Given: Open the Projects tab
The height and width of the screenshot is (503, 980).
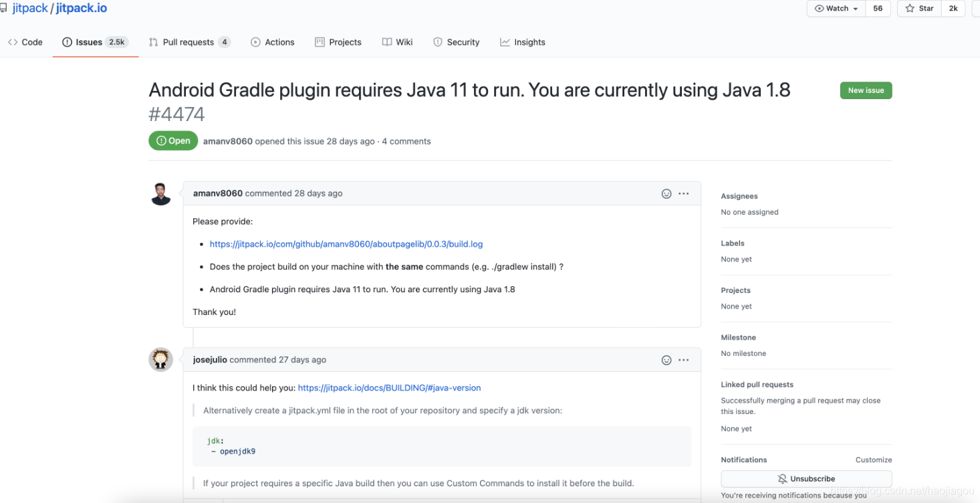Looking at the screenshot, I should (338, 42).
